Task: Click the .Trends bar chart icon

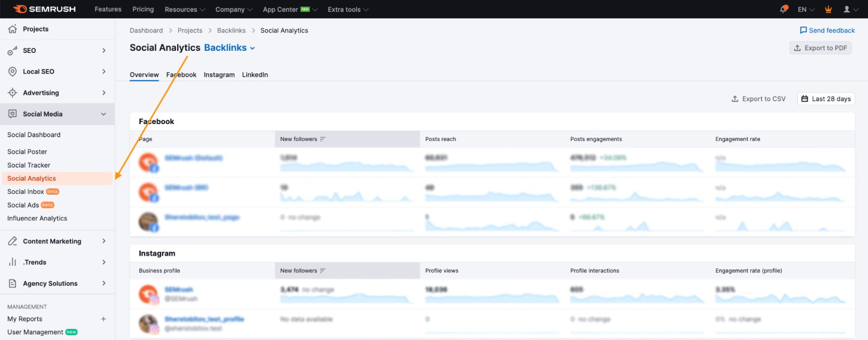Action: pos(13,262)
